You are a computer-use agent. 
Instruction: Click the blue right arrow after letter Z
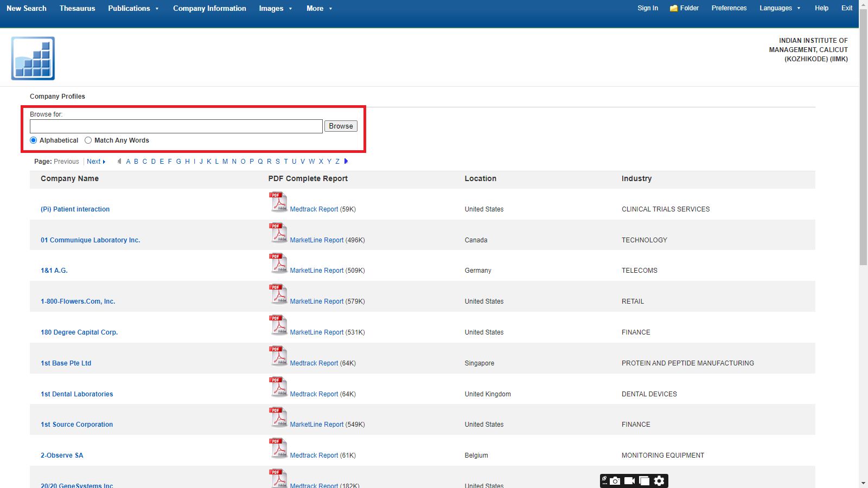[x=346, y=162]
